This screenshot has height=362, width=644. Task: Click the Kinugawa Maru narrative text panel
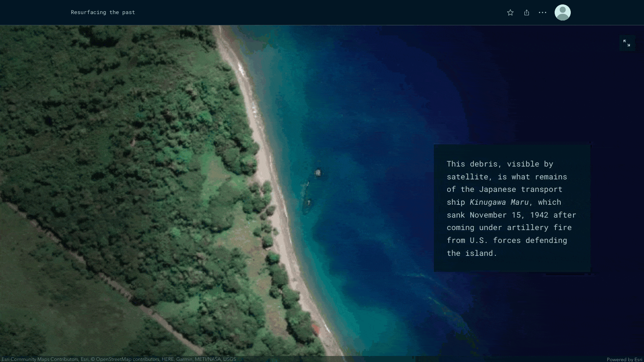[x=511, y=208]
